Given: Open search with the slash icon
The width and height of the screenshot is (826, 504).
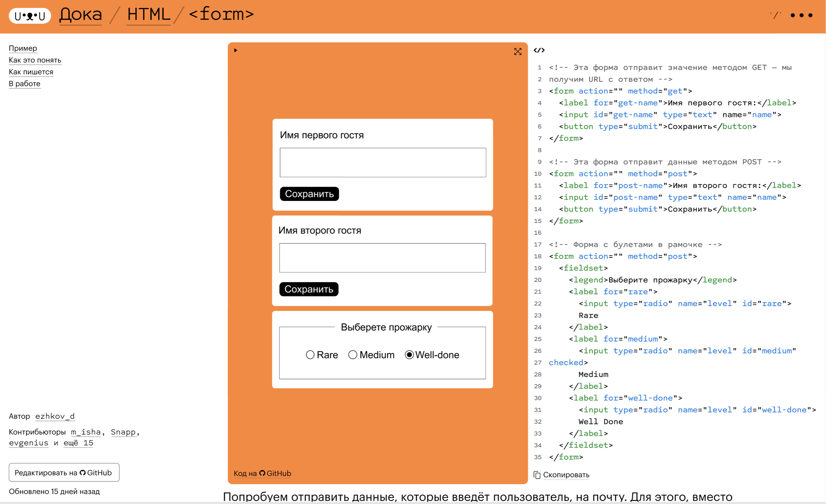Looking at the screenshot, I should (776, 15).
